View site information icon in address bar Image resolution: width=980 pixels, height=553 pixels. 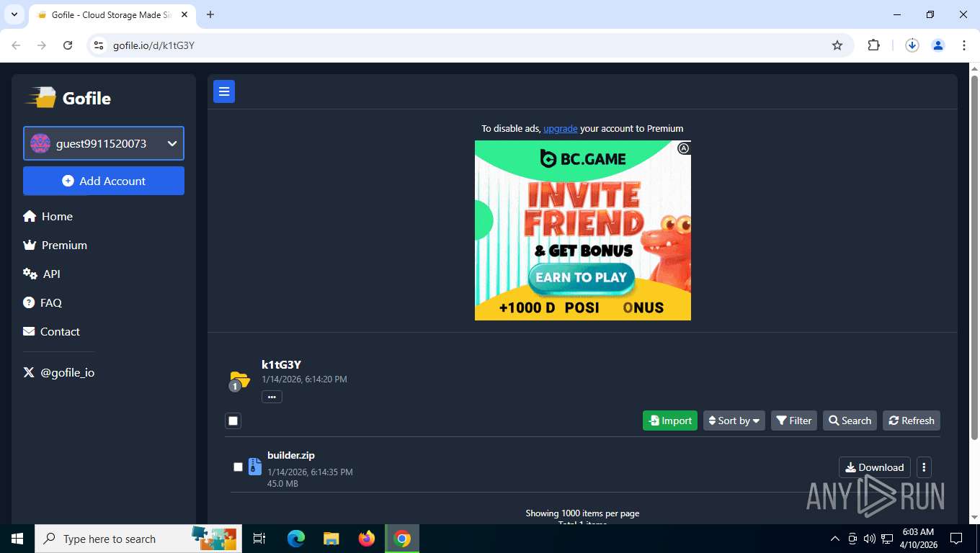pos(99,45)
